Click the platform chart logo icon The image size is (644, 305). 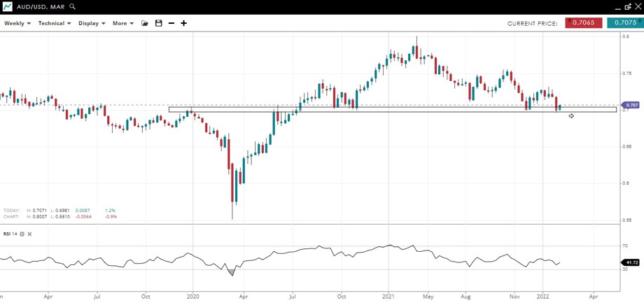7,6
